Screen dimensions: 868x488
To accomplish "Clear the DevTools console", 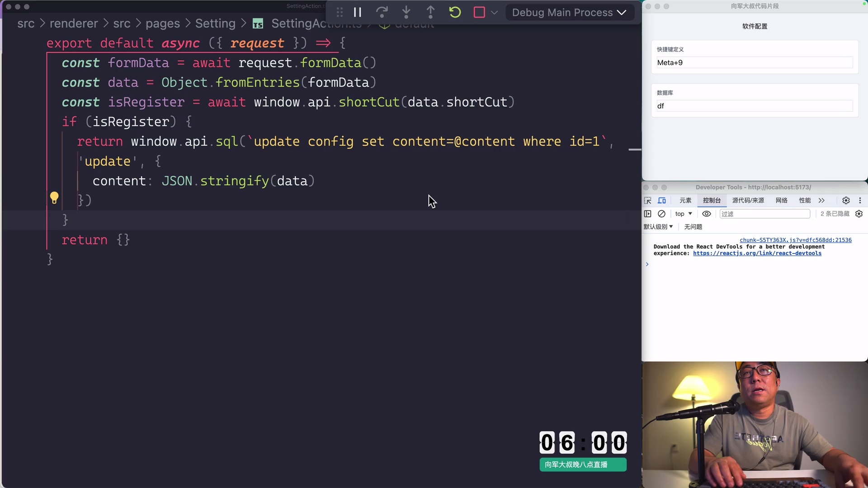I will [x=662, y=214].
